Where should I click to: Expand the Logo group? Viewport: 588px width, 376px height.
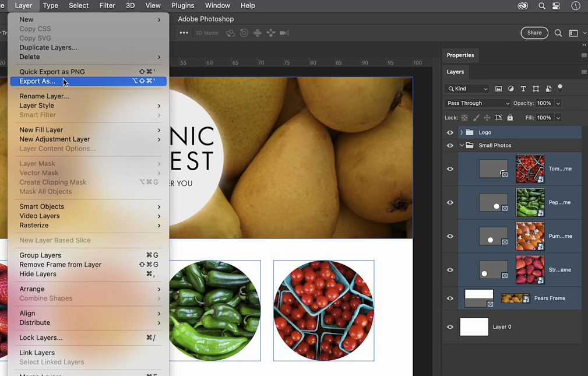pos(462,132)
